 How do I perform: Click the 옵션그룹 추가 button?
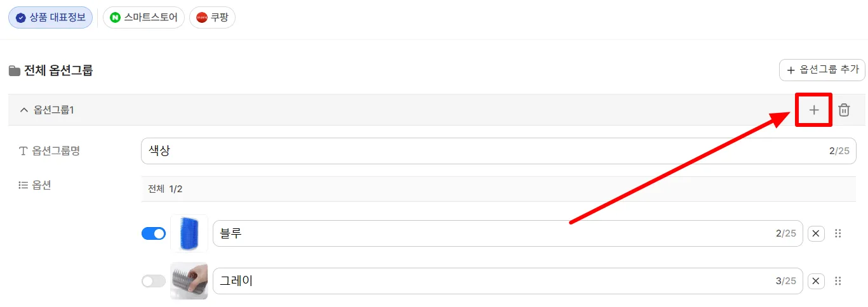tap(822, 70)
